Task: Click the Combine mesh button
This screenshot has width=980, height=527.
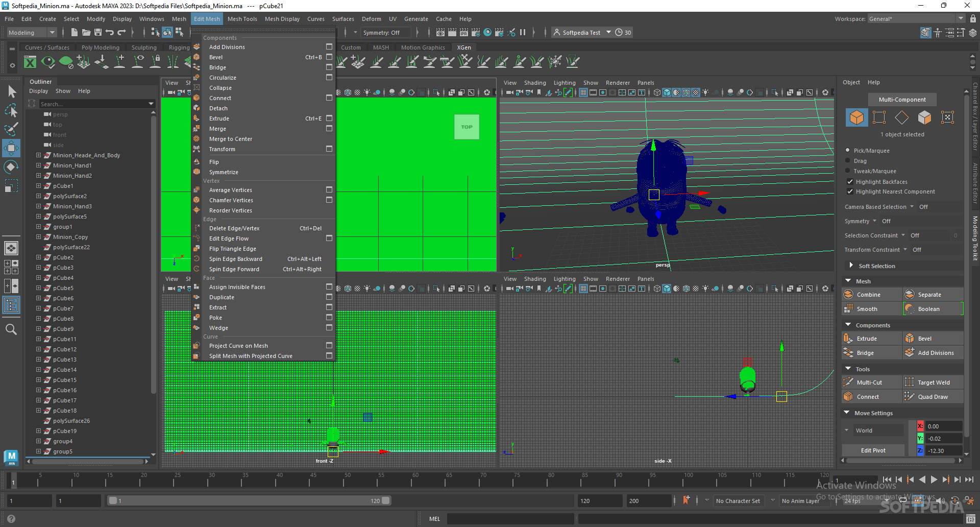Action: point(872,295)
